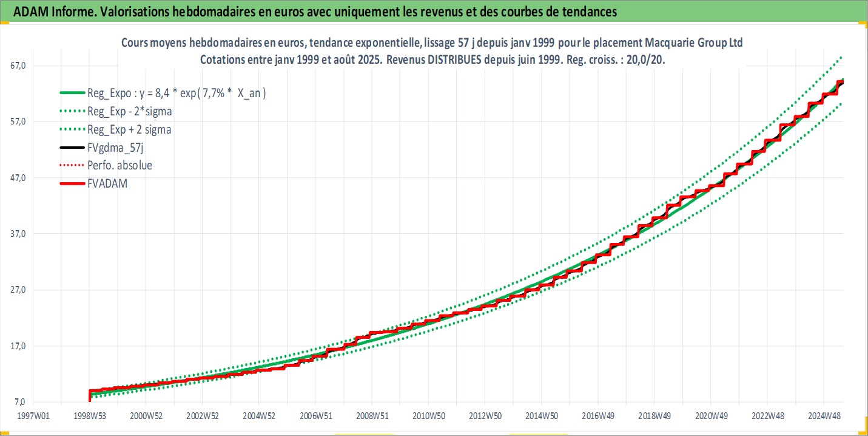This screenshot has height=436, width=868.
Task: Click legend entry 'Reg_Exp + 2 sigma'
Action: click(129, 129)
